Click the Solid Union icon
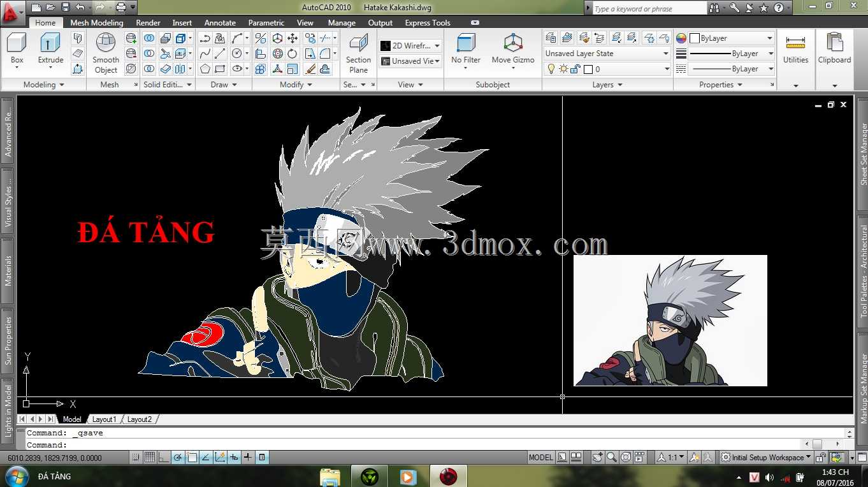Viewport: 868px width, 487px height. tap(149, 38)
